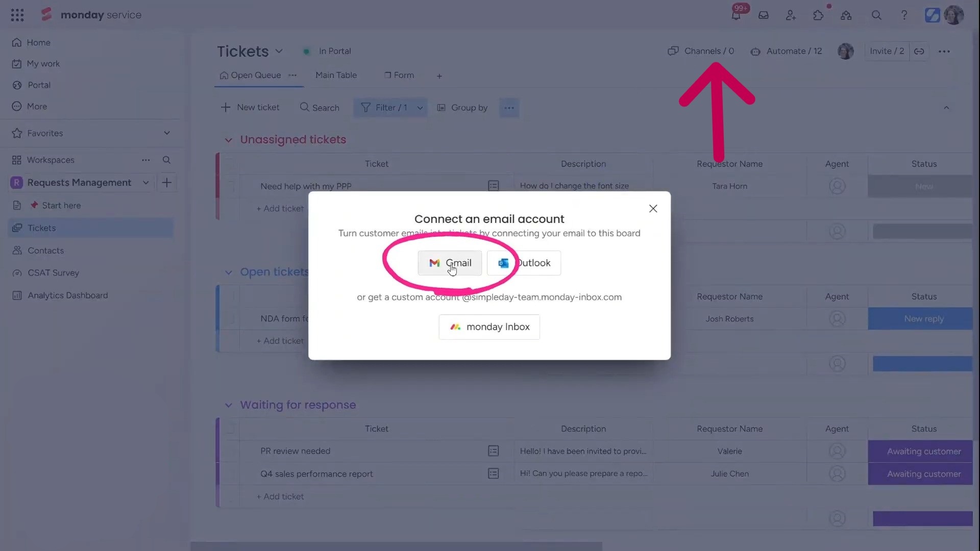
Task: Search workspaces magnifier icon
Action: coord(166,160)
